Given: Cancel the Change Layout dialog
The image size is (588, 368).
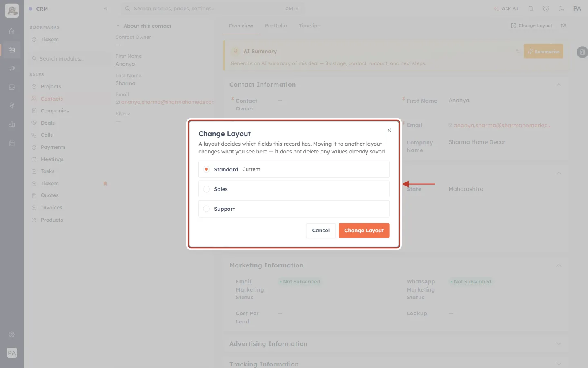Looking at the screenshot, I should pos(321,231).
